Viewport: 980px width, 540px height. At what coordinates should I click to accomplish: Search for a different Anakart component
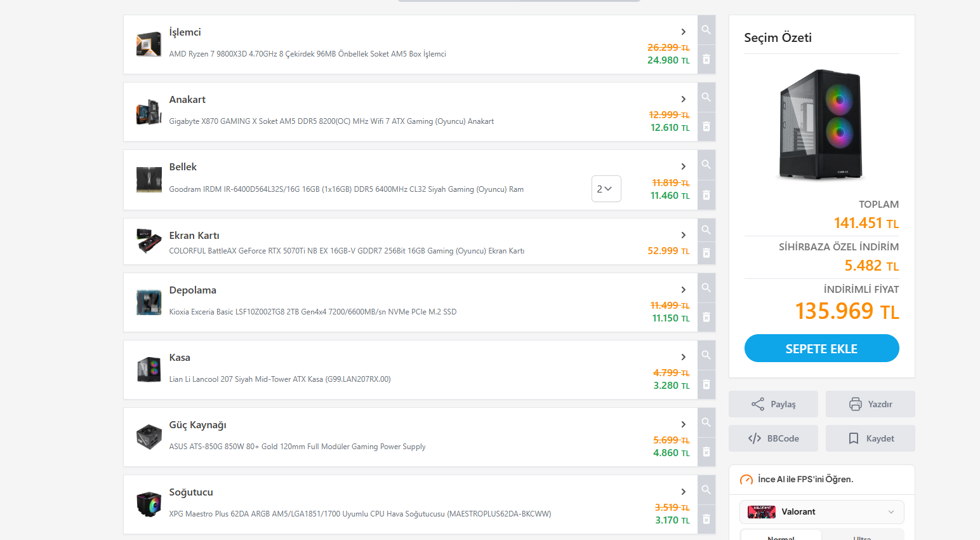point(706,97)
